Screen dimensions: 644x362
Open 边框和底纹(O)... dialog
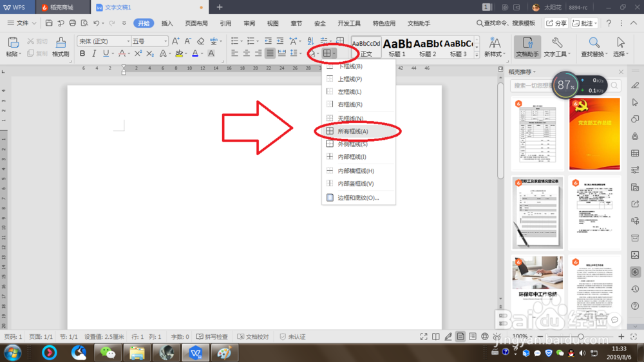[359, 198]
